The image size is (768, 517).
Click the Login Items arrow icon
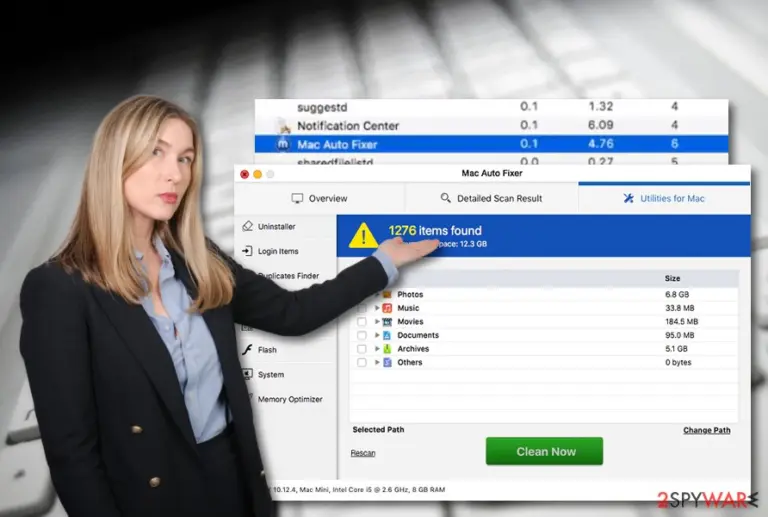pos(247,251)
